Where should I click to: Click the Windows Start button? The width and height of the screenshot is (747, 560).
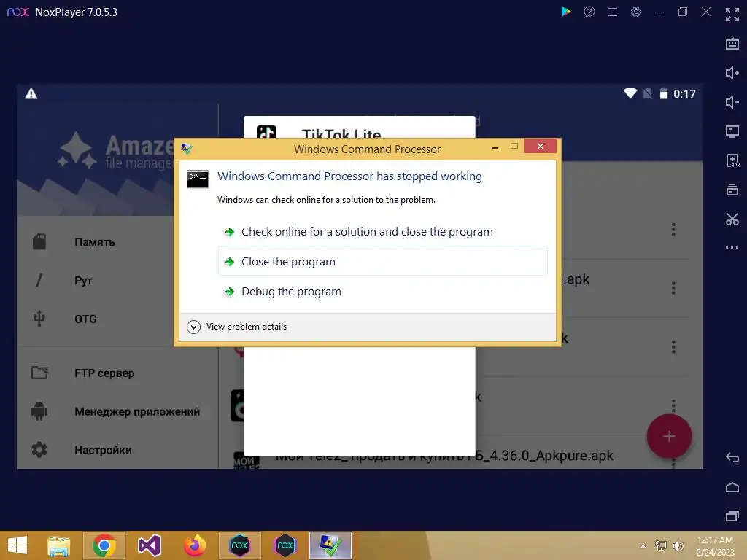18,545
